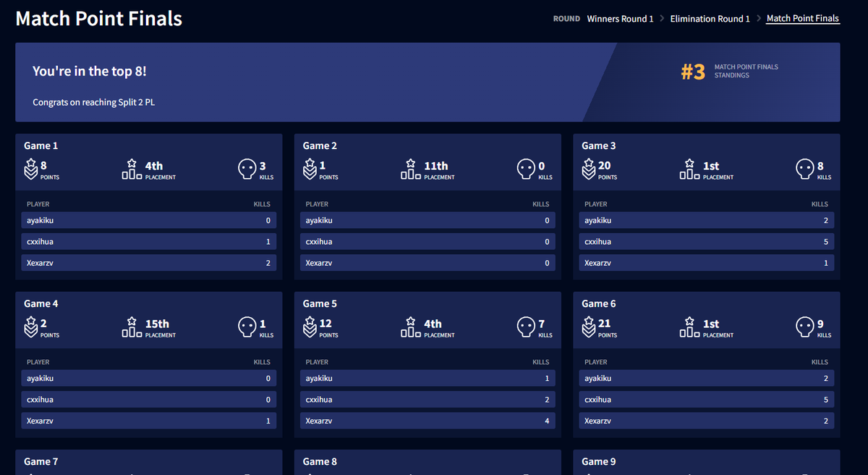Click the Game 3 placement podium icon
Viewport: 868px width, 475px height.
tap(689, 169)
